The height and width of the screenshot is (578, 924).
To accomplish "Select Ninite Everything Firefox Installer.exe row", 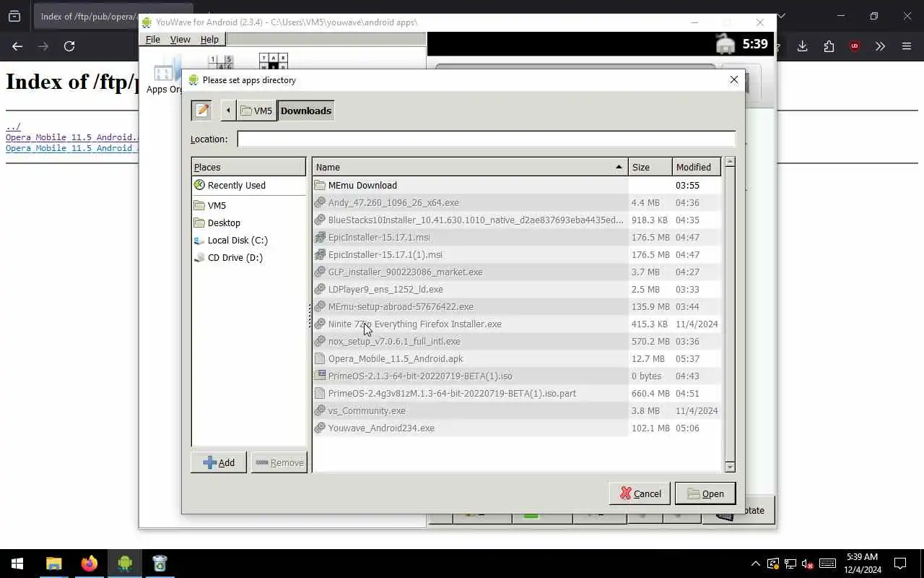I will (x=517, y=324).
